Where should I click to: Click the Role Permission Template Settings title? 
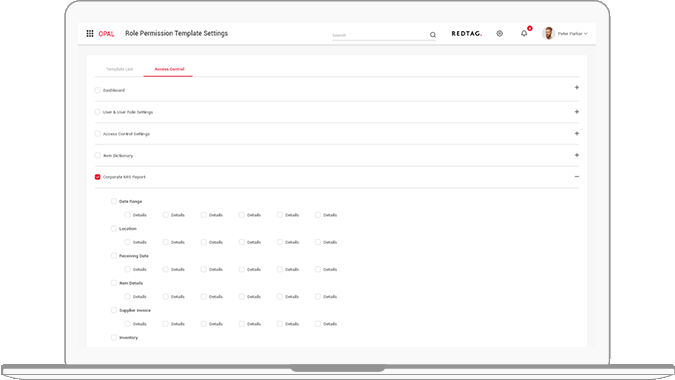(x=176, y=34)
